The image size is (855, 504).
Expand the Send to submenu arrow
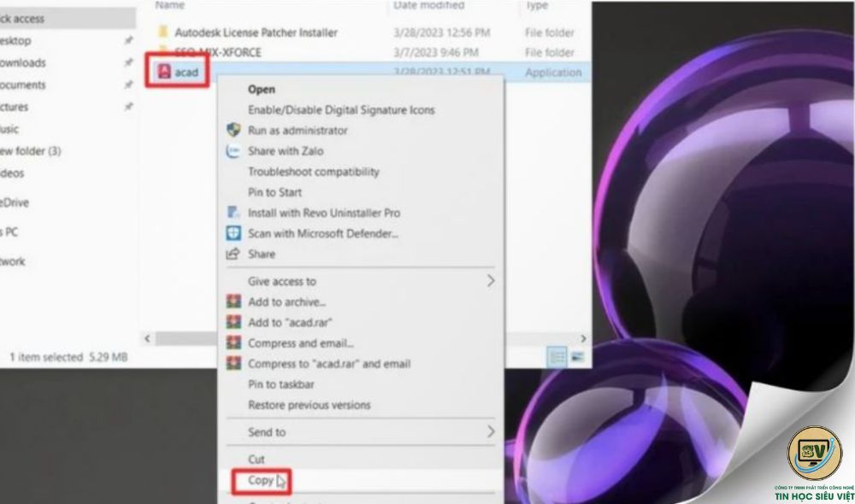(490, 431)
